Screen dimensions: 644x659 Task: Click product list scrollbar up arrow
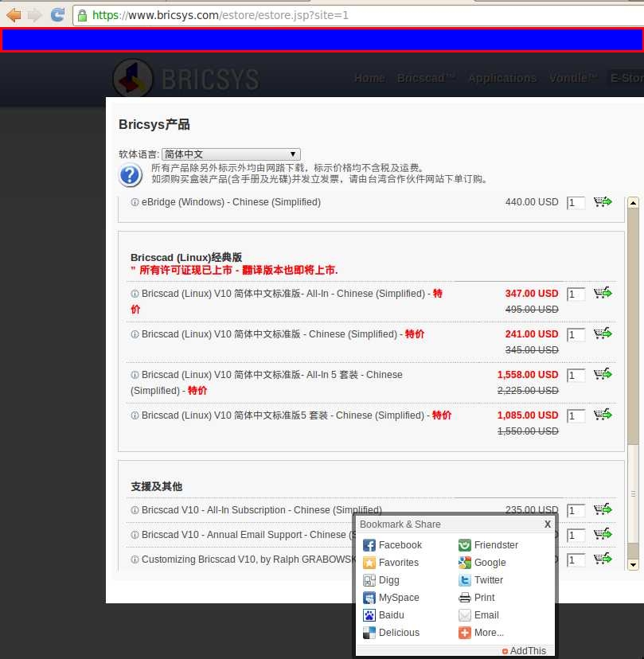[633, 203]
